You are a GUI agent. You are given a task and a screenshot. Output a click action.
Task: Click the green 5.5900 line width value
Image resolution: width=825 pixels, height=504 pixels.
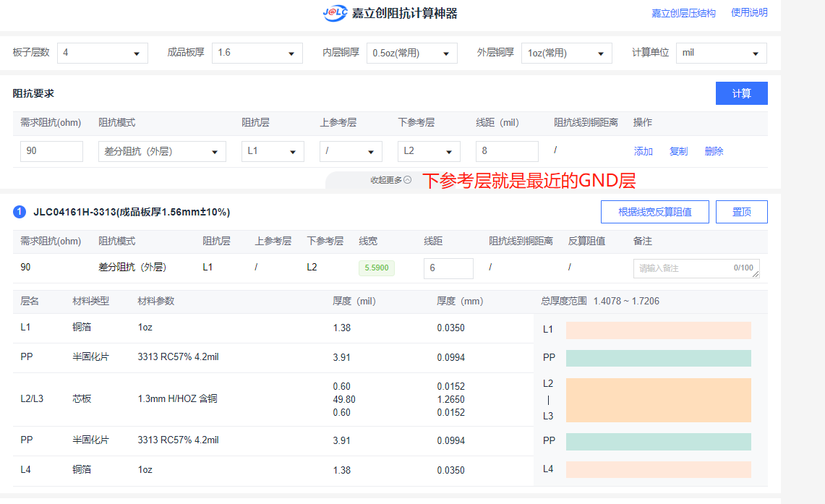[377, 268]
